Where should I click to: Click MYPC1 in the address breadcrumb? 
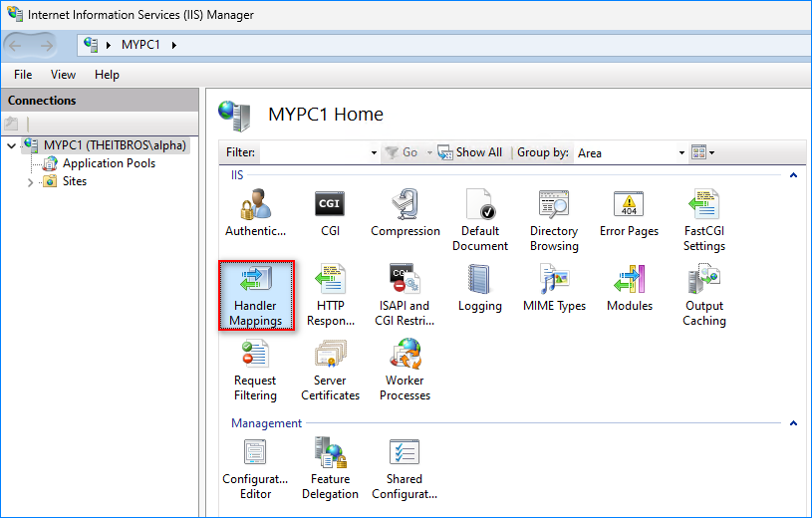point(140,45)
